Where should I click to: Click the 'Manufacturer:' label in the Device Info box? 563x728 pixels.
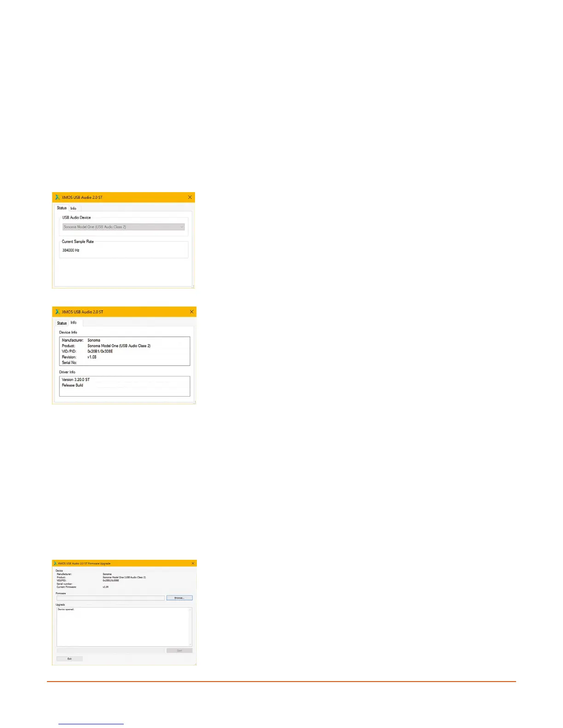pos(73,341)
